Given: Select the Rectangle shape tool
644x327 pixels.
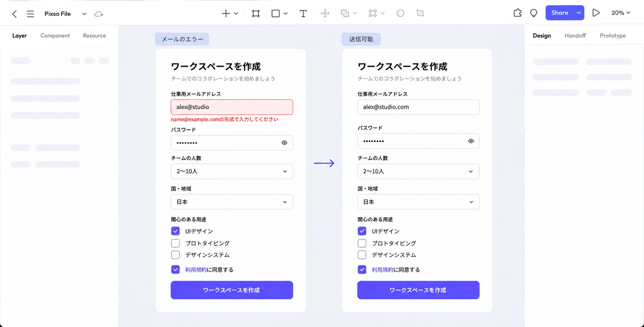Looking at the screenshot, I should tap(276, 14).
